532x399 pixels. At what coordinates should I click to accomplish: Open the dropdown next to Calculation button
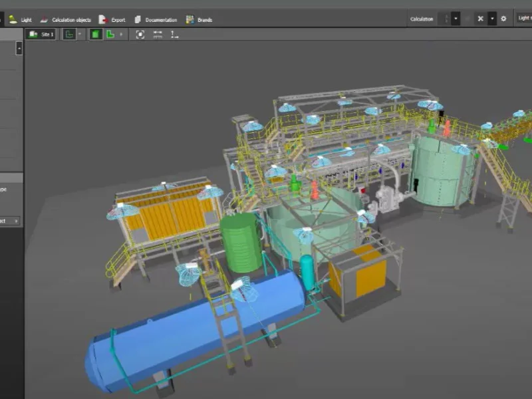click(x=456, y=19)
